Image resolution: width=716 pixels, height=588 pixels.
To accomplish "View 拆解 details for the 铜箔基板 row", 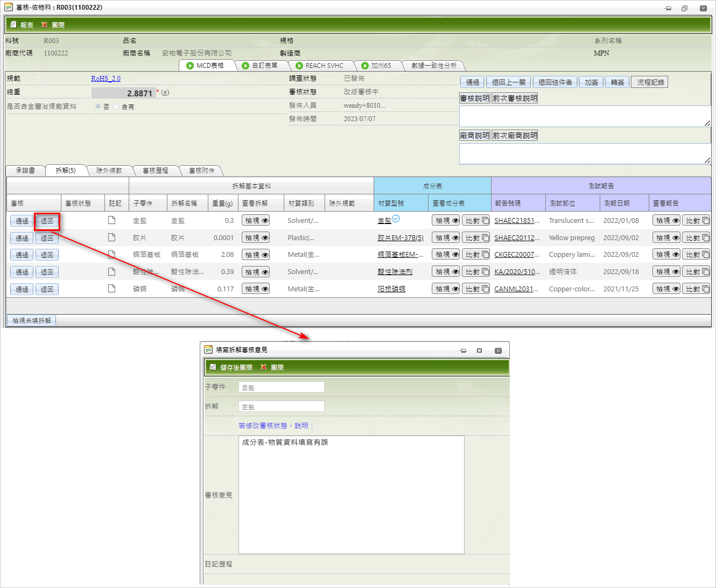I will tap(256, 255).
